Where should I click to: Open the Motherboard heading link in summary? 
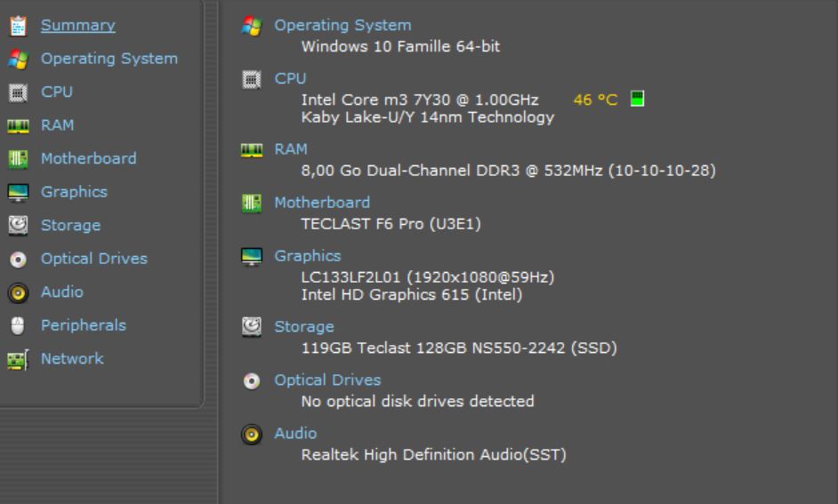[322, 203]
